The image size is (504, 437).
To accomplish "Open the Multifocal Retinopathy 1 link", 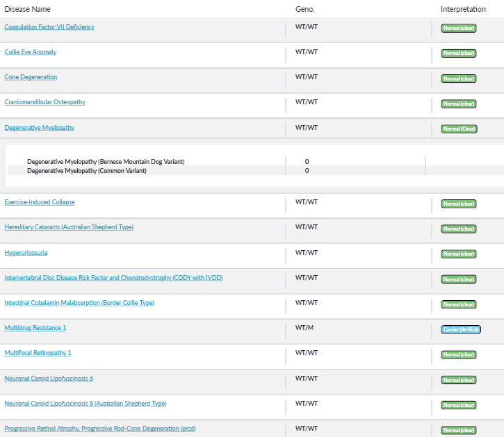I will [38, 353].
